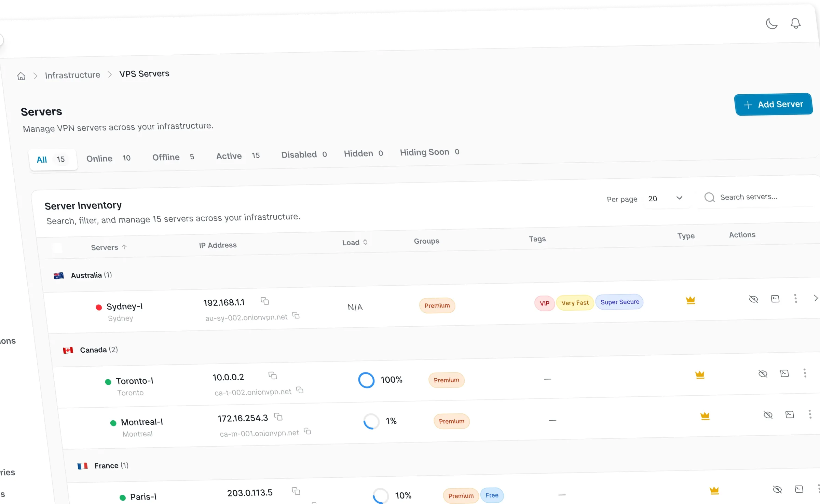Viewport: 820px width, 504px height.
Task: Click Add Server button
Action: (773, 104)
